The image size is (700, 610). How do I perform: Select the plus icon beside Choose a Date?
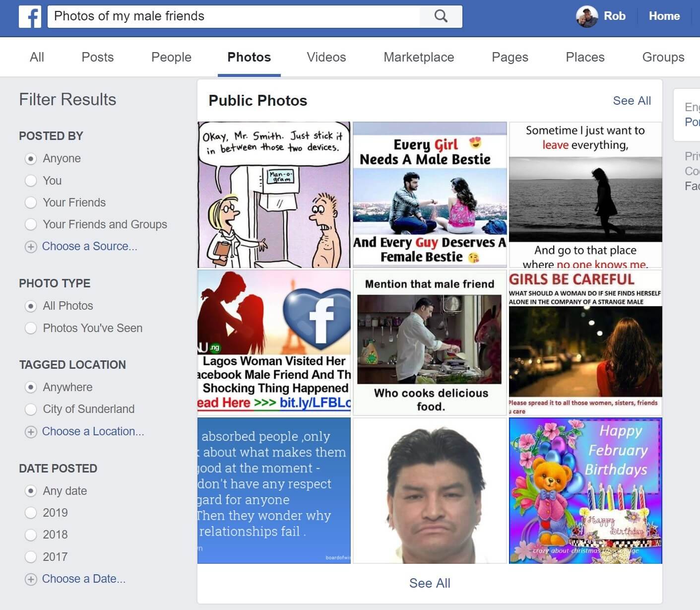[31, 579]
